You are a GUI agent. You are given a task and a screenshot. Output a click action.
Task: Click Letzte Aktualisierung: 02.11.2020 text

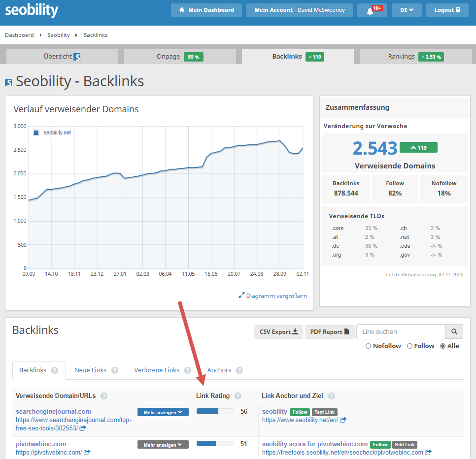point(424,274)
